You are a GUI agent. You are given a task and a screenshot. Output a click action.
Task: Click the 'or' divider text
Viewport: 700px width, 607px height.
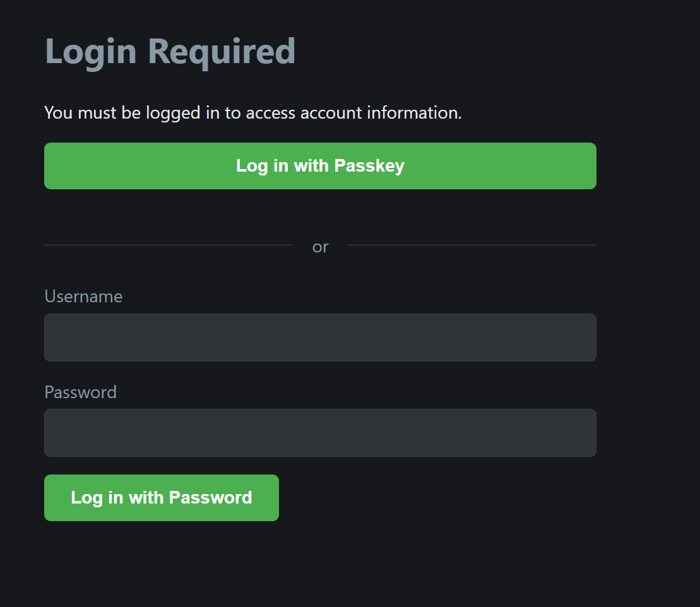[320, 247]
